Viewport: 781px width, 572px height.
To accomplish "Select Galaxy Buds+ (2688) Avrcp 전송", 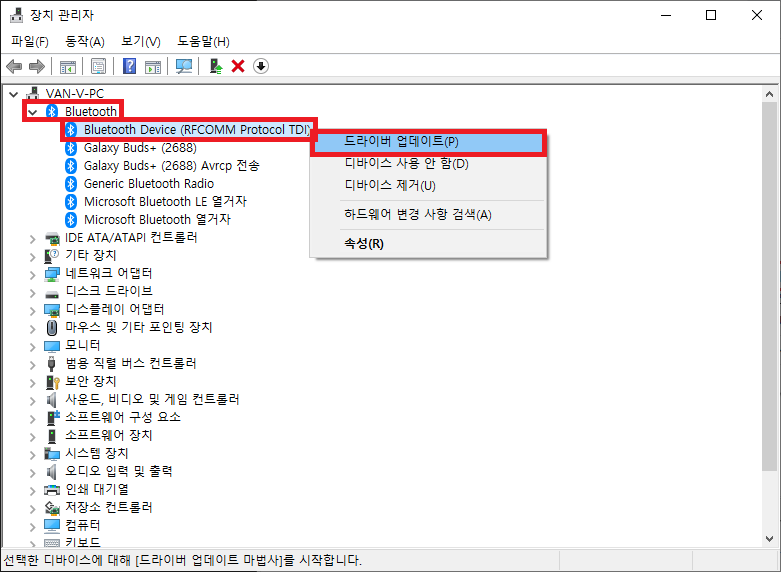I will pos(171,165).
